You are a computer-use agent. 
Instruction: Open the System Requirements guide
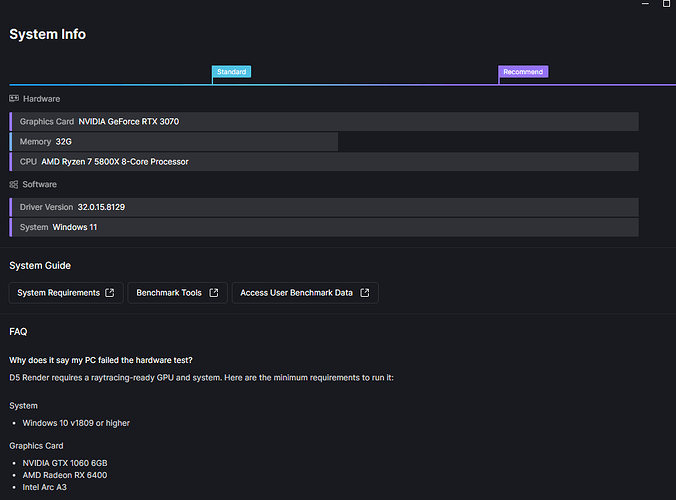click(x=66, y=293)
